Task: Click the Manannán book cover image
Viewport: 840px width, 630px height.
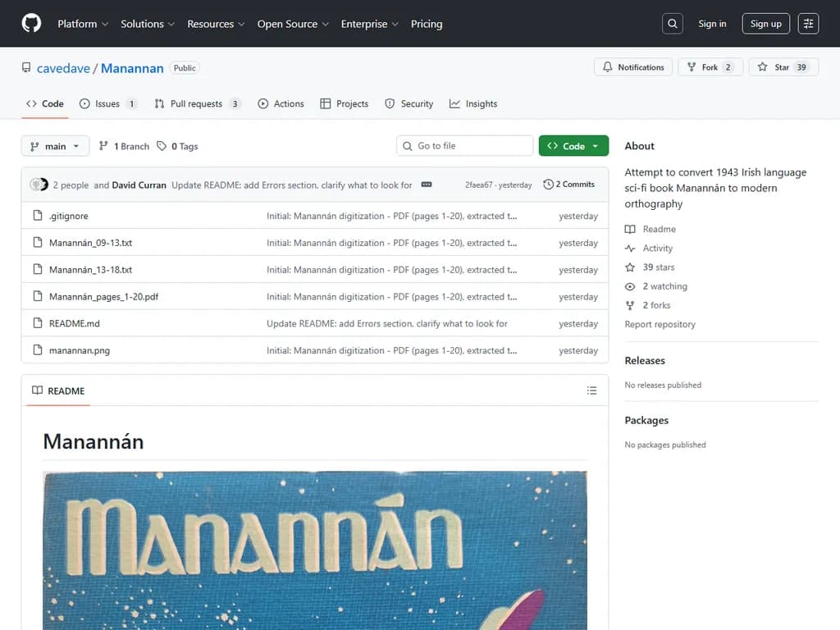Action: click(x=315, y=550)
